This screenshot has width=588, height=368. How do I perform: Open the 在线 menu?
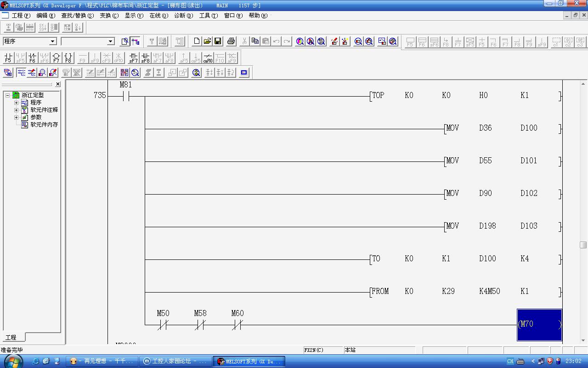pyautogui.click(x=158, y=16)
